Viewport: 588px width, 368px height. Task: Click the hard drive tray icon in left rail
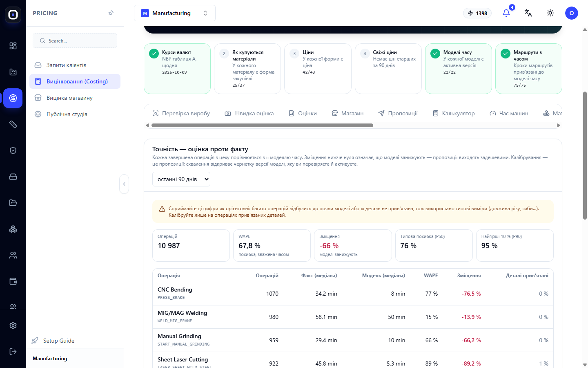point(13,177)
